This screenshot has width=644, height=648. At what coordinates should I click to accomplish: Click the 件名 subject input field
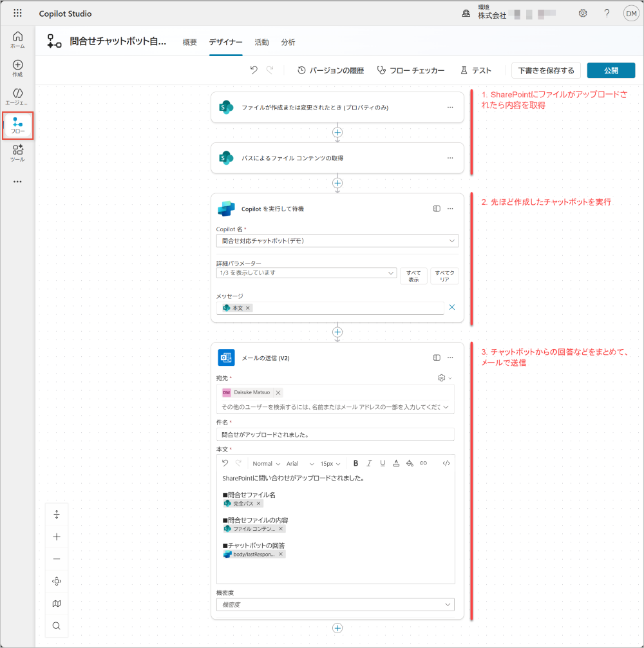point(336,434)
